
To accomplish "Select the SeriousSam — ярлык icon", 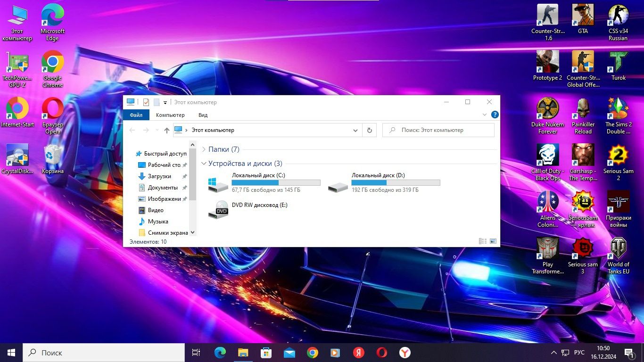I will tap(583, 209).
